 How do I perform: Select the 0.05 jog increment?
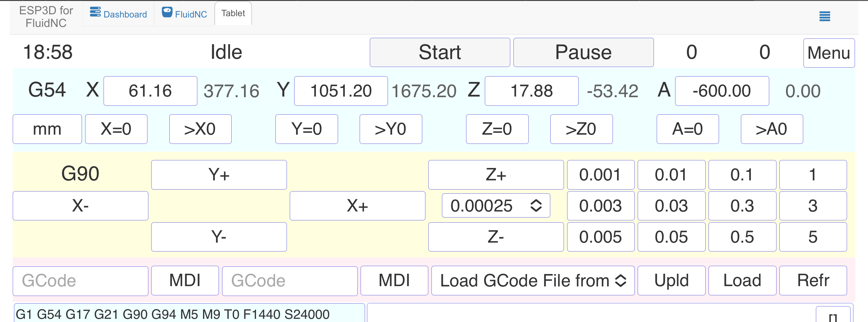pos(671,237)
